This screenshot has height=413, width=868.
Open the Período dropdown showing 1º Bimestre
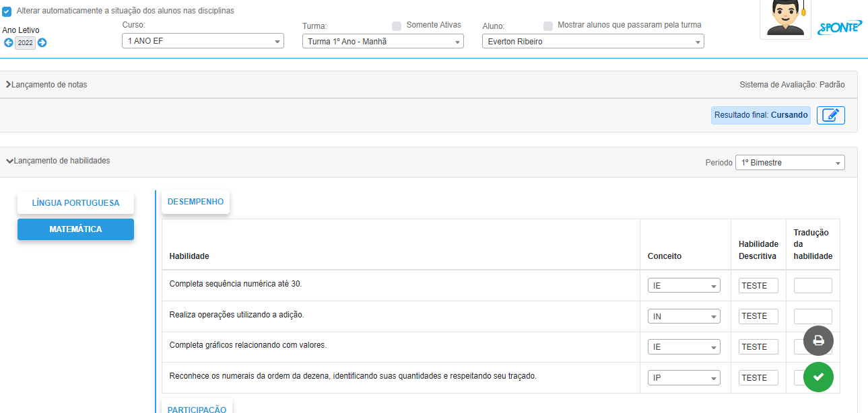click(789, 163)
